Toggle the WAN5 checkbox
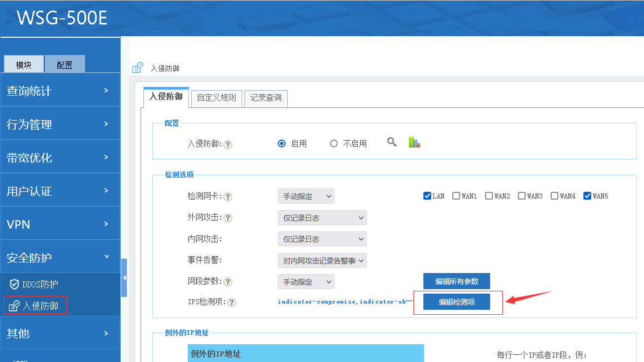 point(587,196)
